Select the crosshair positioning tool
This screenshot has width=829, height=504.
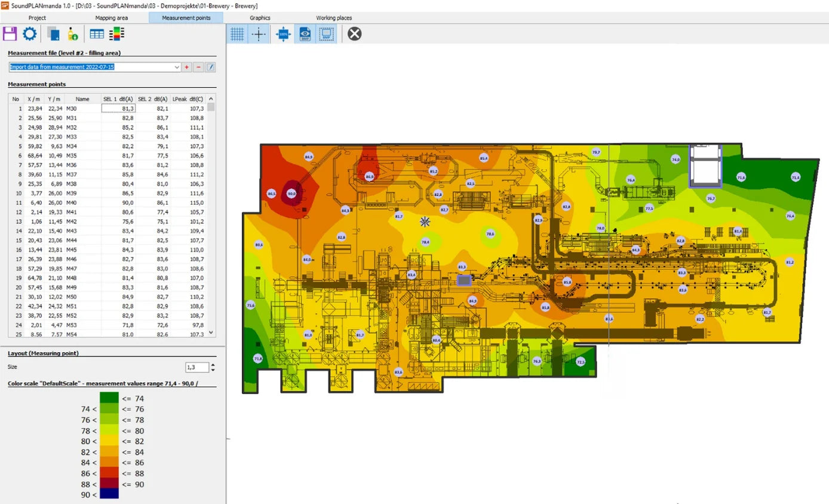pos(259,34)
